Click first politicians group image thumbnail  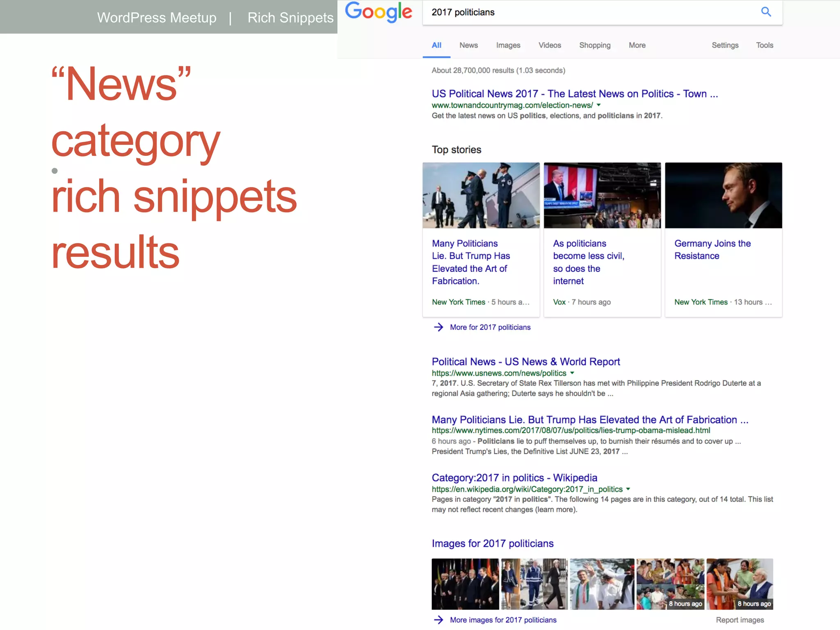(x=465, y=584)
